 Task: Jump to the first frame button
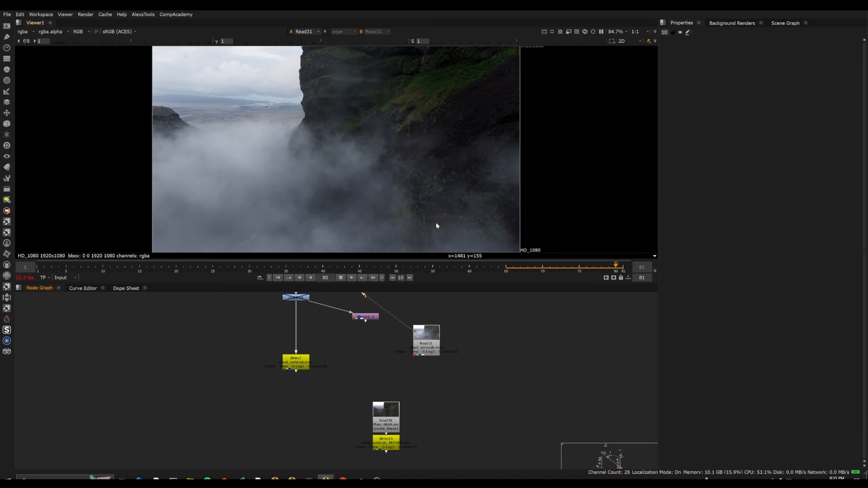(x=278, y=278)
